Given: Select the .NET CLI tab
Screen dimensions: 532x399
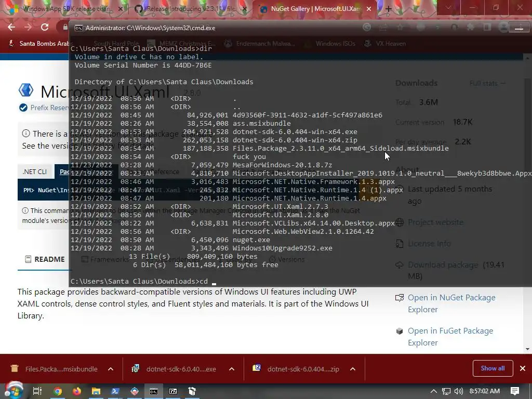Looking at the screenshot, I should 35,171.
